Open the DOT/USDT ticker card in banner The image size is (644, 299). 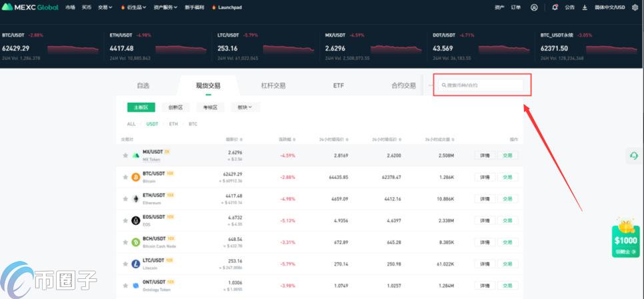pyautogui.click(x=481, y=47)
